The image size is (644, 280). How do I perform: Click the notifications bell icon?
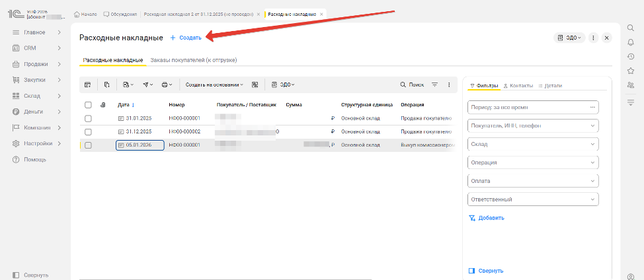point(631,42)
